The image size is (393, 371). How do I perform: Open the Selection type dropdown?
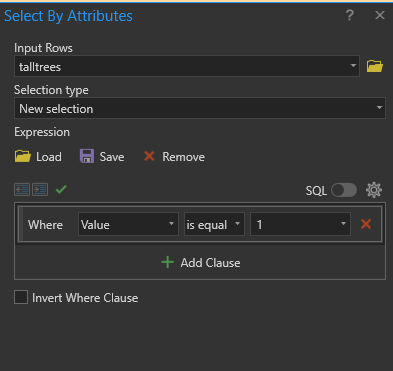tap(200, 108)
